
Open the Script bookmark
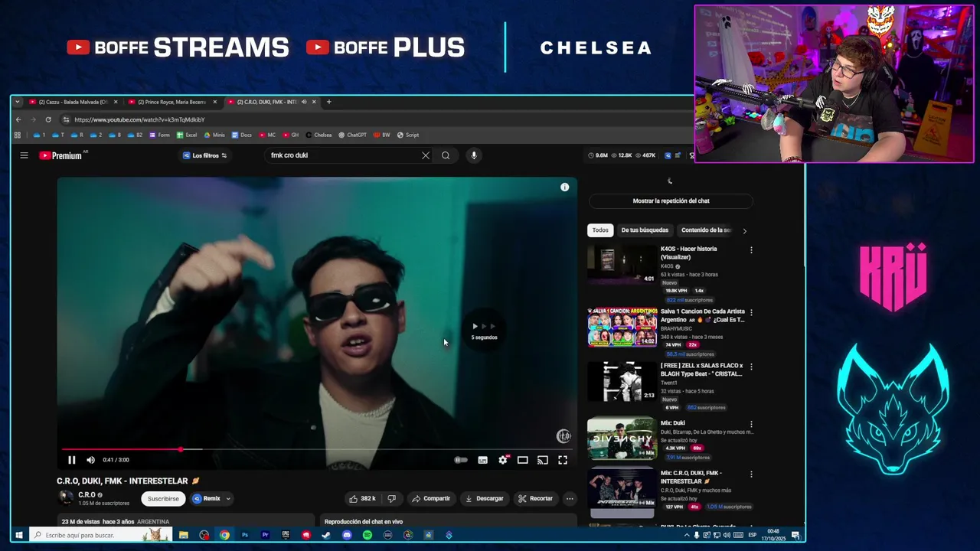click(408, 135)
